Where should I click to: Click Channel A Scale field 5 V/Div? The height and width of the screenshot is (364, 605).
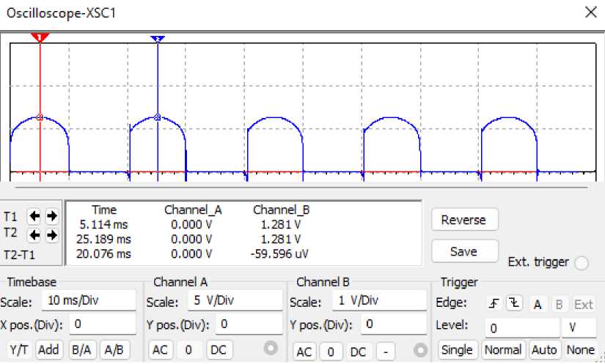click(235, 300)
